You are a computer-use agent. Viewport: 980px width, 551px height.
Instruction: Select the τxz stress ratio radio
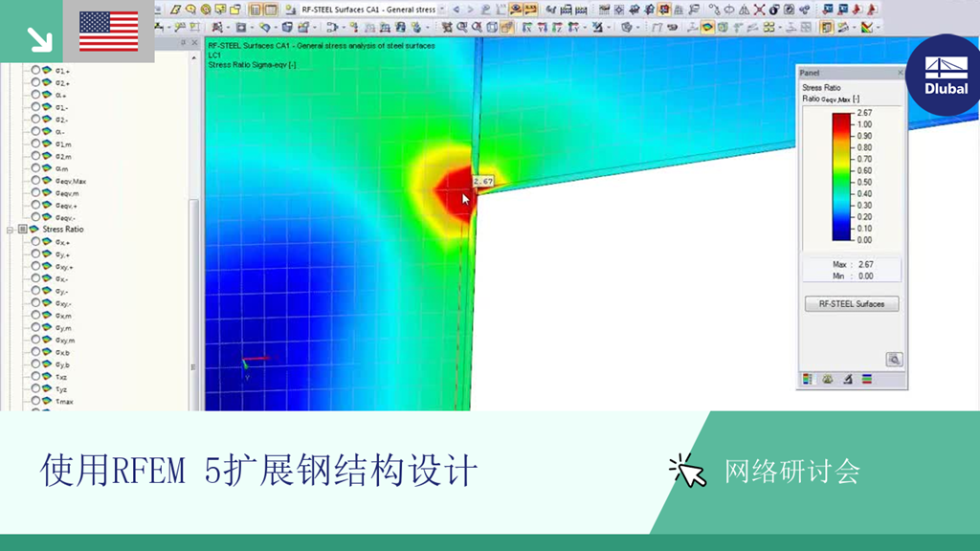click(x=35, y=377)
